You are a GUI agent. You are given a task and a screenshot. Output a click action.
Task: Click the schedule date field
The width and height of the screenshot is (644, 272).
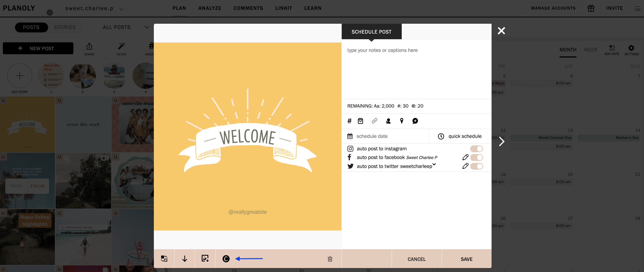385,136
